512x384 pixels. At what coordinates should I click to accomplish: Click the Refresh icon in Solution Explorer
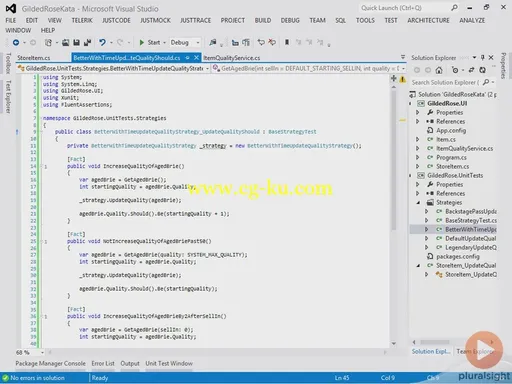(482, 70)
